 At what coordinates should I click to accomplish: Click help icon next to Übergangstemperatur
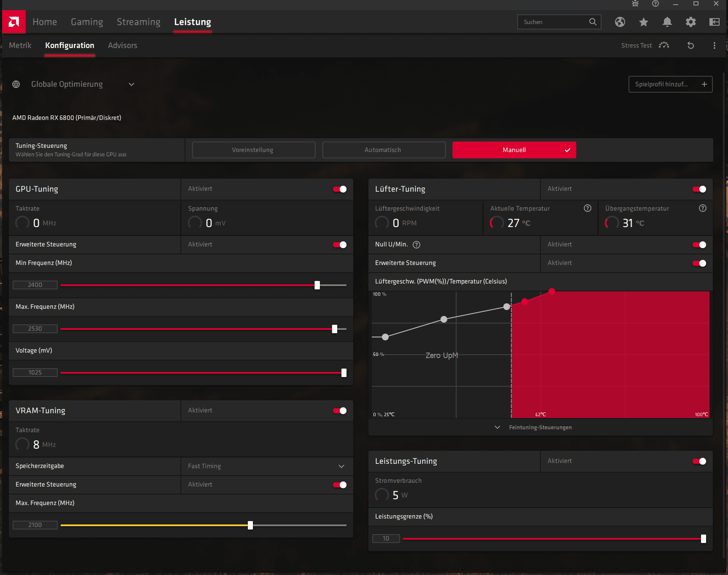[x=703, y=208]
